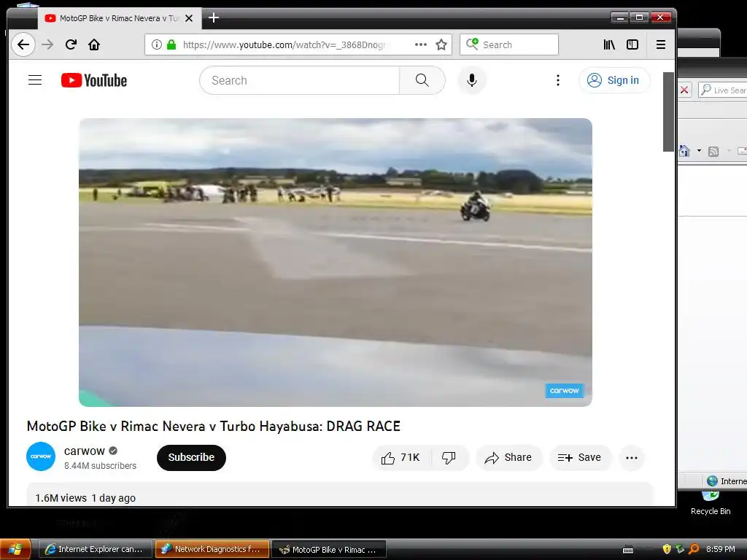
Task: Switch to Internet Explorer taskbar item
Action: coord(95,550)
